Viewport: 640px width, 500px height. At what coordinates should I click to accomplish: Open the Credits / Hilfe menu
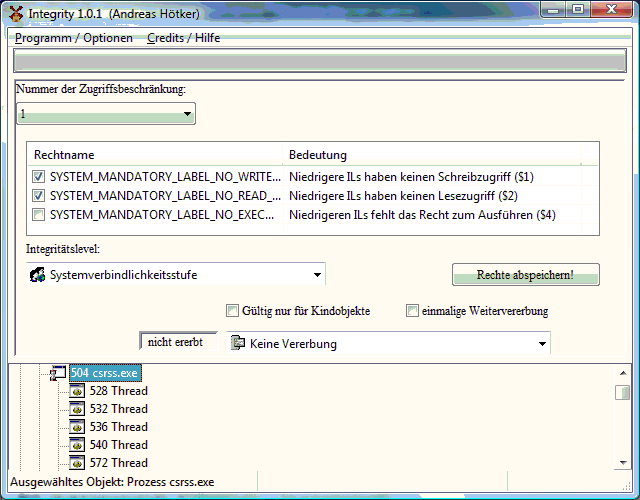(x=183, y=38)
